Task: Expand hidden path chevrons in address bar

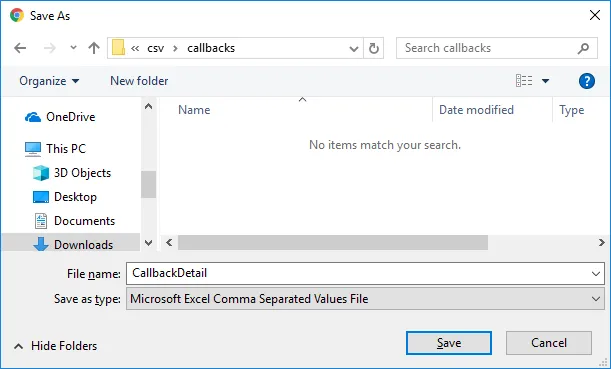Action: (x=135, y=48)
